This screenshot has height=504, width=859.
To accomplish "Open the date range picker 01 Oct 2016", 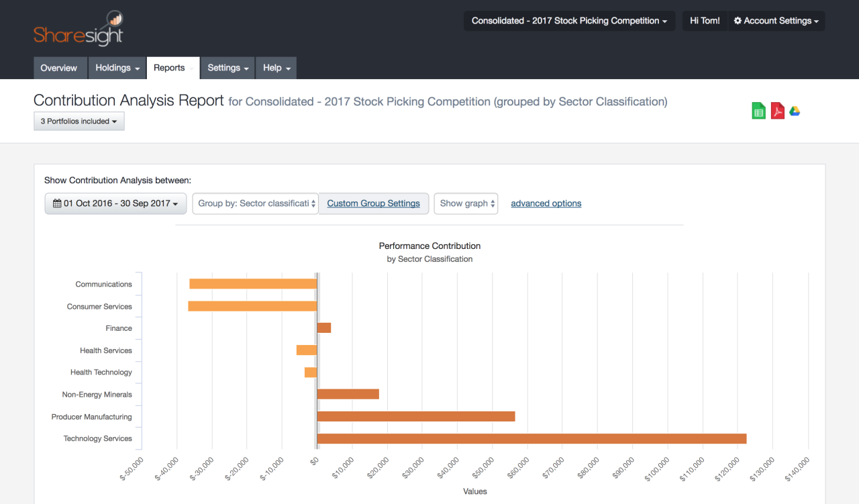I will click(116, 203).
